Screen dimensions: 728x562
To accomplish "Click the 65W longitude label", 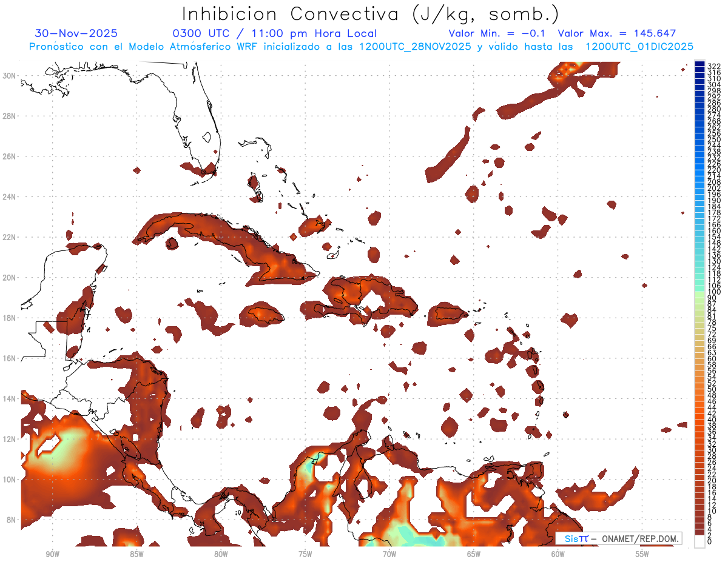I will (474, 555).
